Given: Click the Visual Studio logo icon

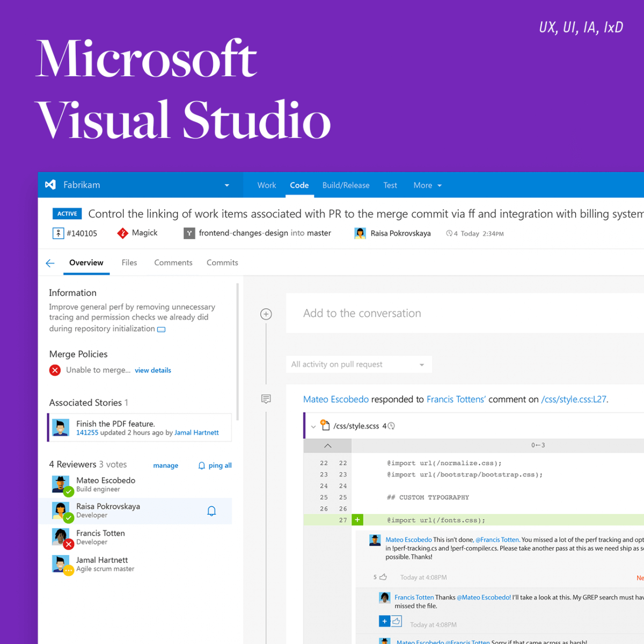Looking at the screenshot, I should point(50,185).
